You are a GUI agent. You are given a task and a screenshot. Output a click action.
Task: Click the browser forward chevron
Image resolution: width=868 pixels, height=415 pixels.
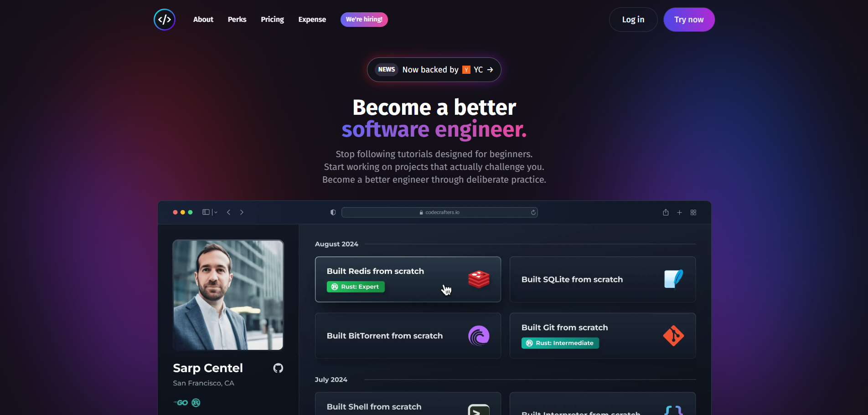pos(242,212)
